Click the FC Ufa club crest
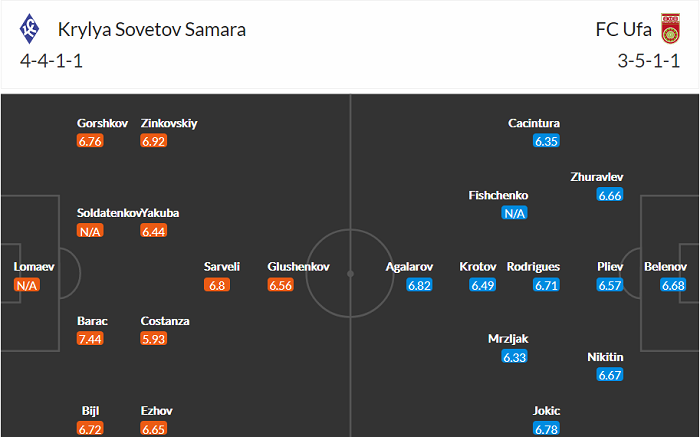The image size is (700, 437). point(670,30)
